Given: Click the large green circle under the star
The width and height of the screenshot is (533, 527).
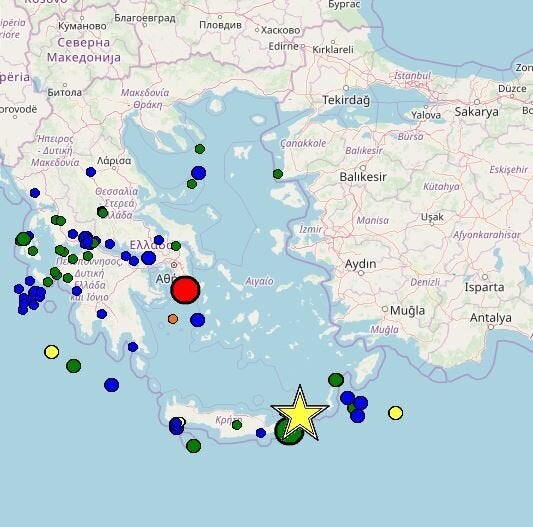Looking at the screenshot, I should (288, 432).
